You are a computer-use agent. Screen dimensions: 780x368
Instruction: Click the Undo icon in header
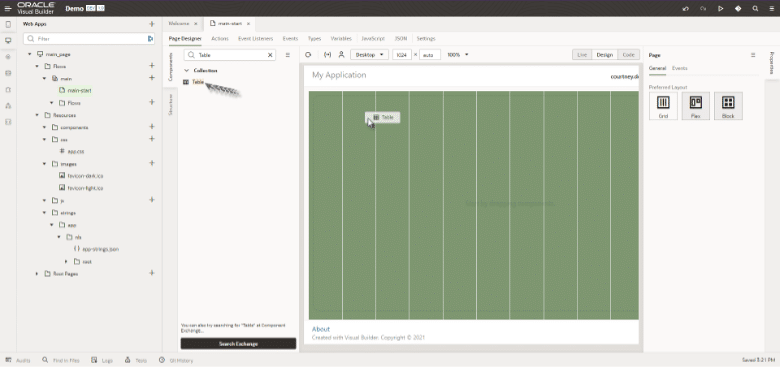point(685,8)
